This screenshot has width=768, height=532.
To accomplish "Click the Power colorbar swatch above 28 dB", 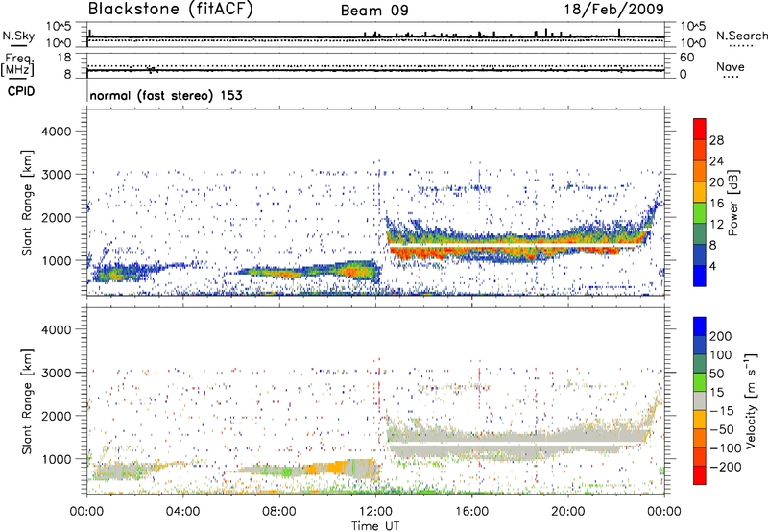I will coord(700,129).
